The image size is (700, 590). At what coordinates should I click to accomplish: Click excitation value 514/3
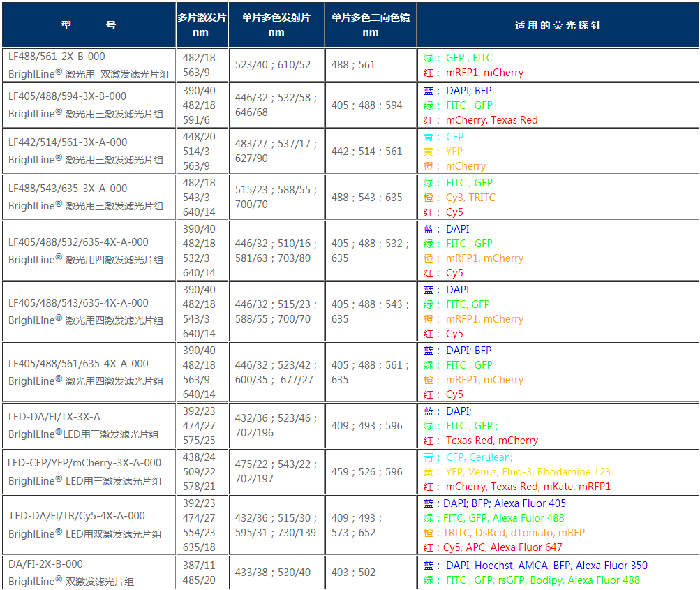pyautogui.click(x=196, y=152)
